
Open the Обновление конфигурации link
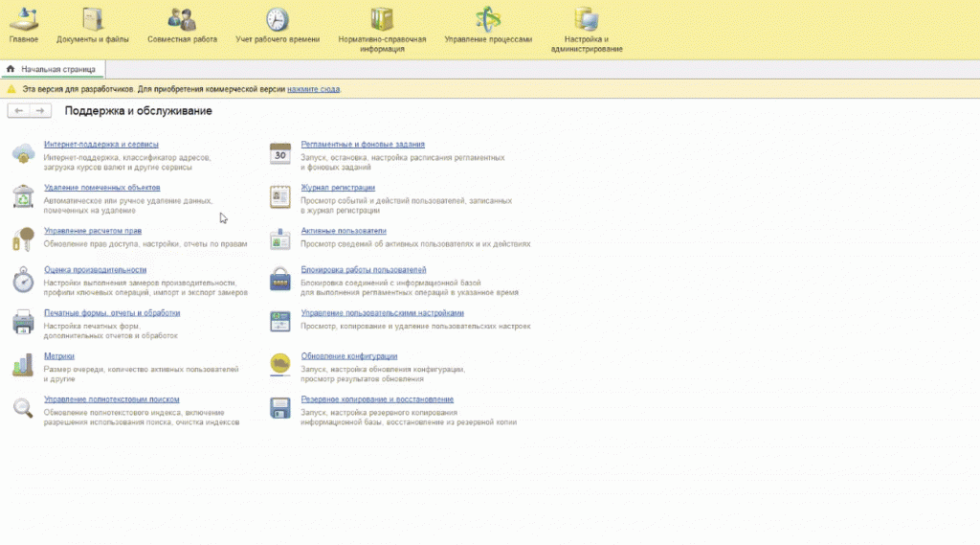tap(348, 356)
